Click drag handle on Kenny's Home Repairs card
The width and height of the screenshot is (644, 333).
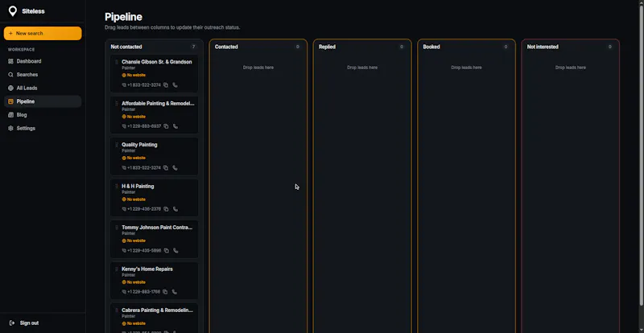tap(117, 269)
